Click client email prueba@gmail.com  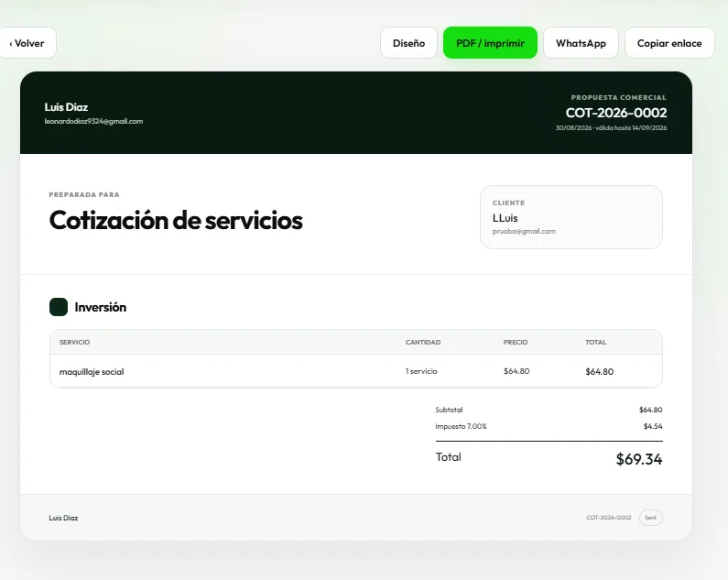tap(524, 231)
